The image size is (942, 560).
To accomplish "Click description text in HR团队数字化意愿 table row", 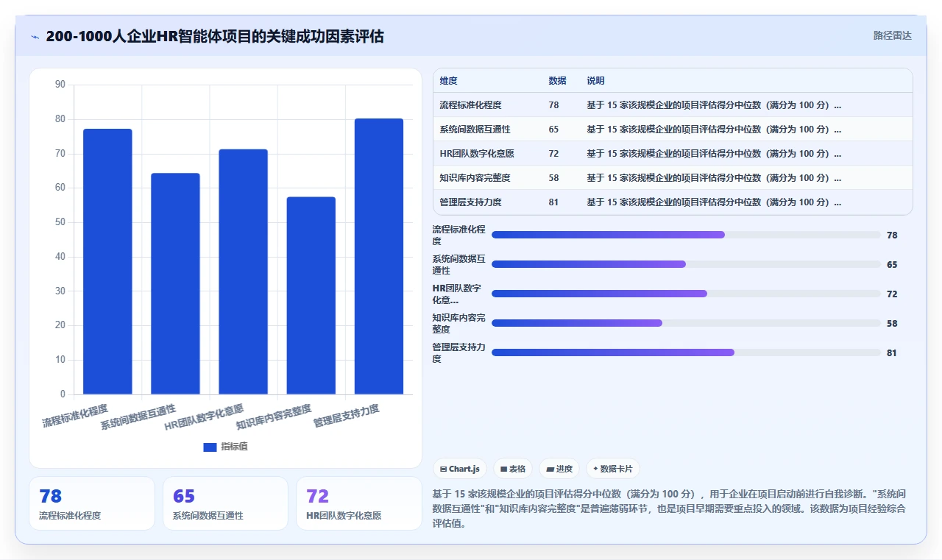I will (x=714, y=154).
